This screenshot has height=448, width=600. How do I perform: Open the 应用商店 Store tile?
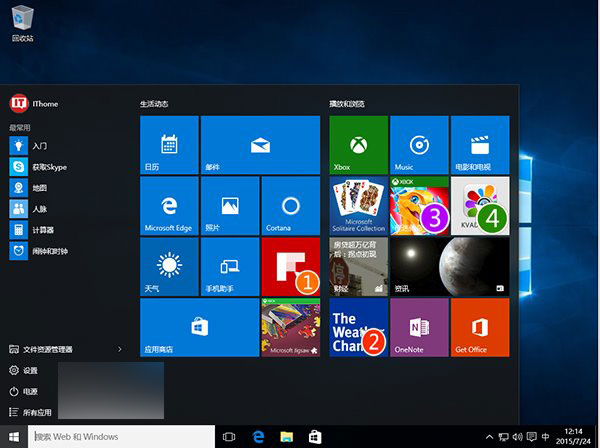point(199,327)
